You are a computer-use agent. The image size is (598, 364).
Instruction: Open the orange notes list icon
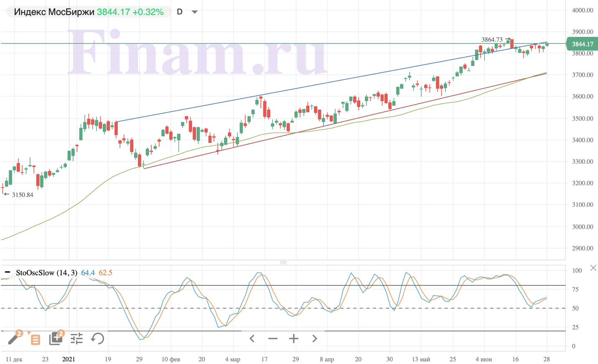35,339
